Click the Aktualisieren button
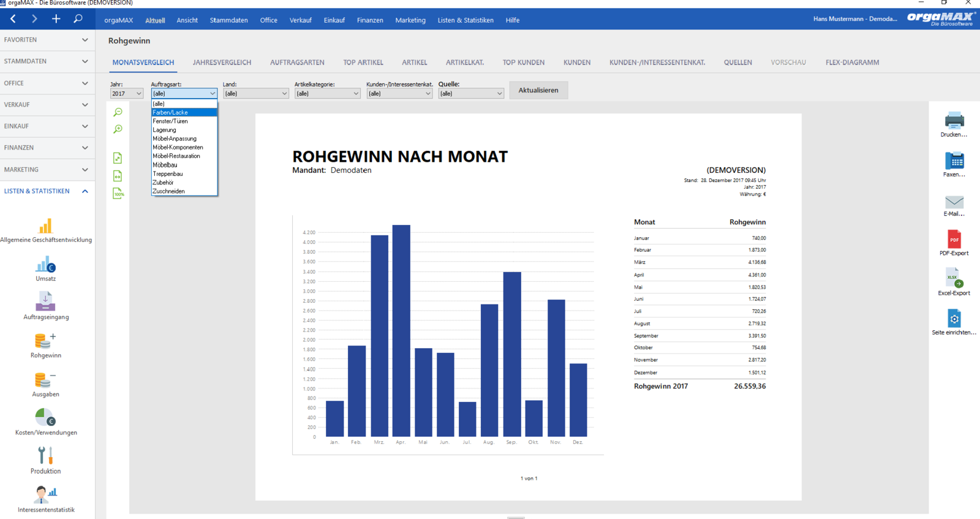980x519 pixels. [x=538, y=90]
